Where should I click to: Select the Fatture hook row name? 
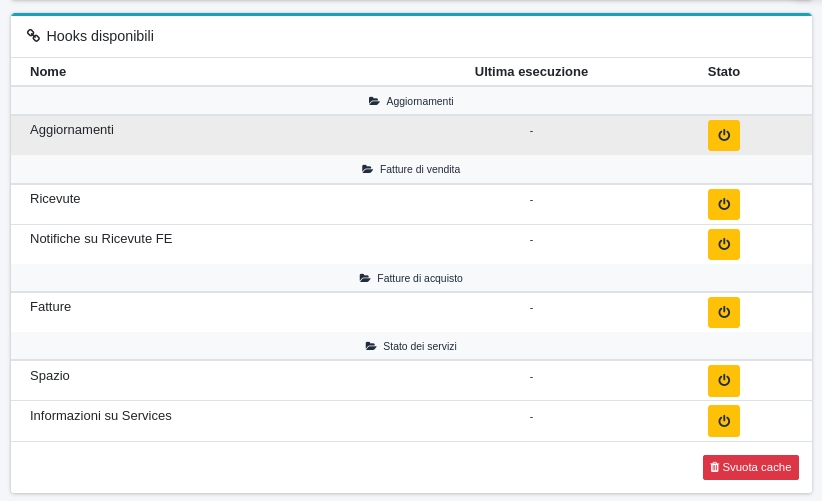point(50,306)
